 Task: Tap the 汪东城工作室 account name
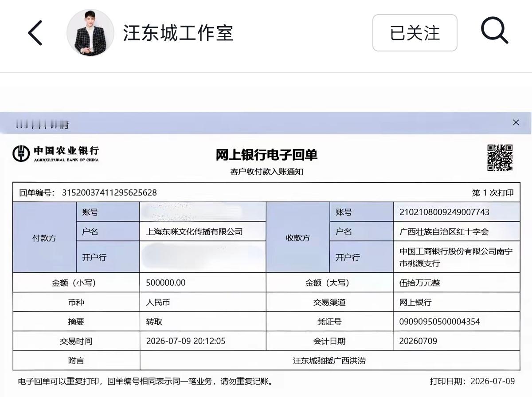(x=178, y=33)
